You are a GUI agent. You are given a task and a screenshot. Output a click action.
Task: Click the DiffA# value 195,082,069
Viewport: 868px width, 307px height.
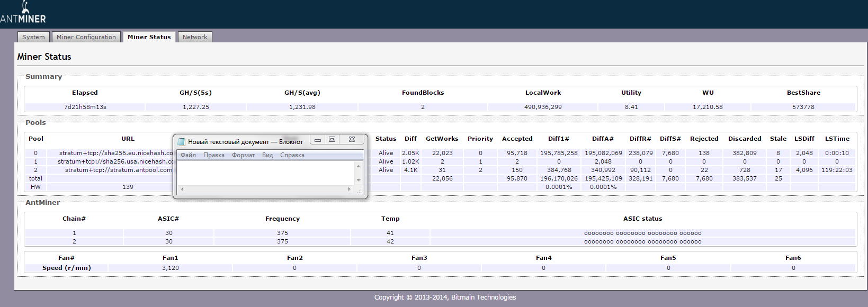(x=603, y=153)
